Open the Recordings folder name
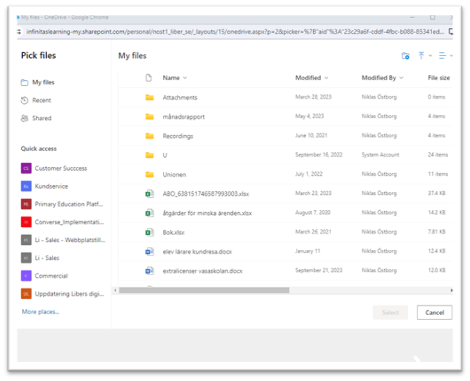Image resolution: width=470 pixels, height=381 pixels. (178, 136)
